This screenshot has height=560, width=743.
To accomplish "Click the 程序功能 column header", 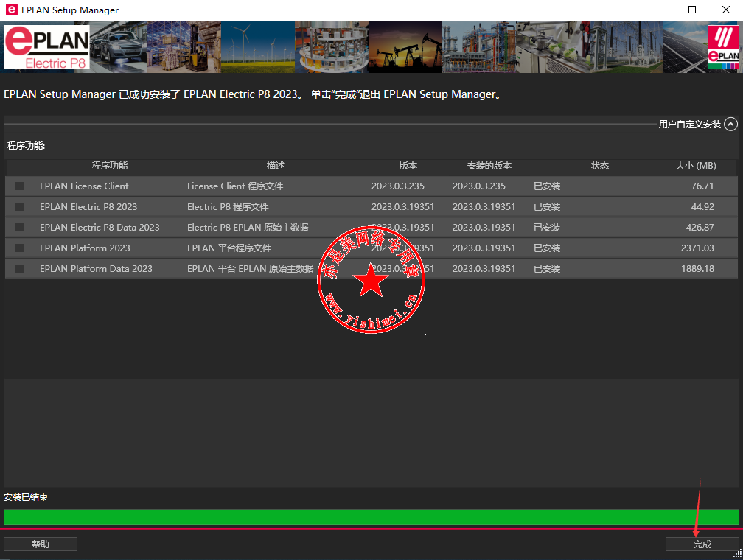I will [x=109, y=165].
